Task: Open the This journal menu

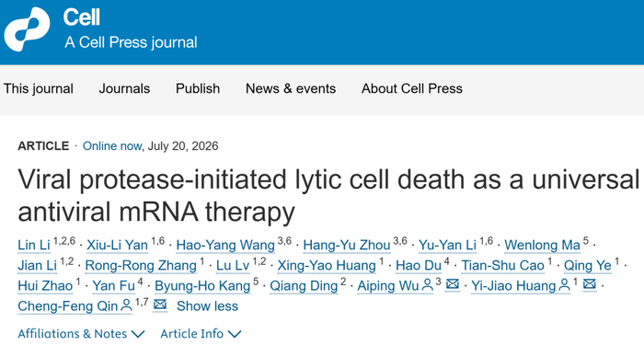Action: coord(39,88)
